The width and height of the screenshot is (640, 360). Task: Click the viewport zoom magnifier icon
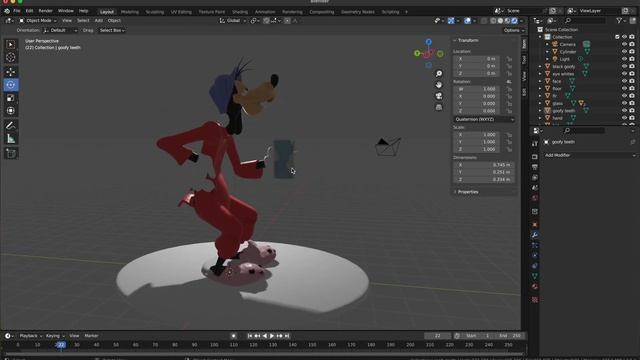[x=439, y=74]
